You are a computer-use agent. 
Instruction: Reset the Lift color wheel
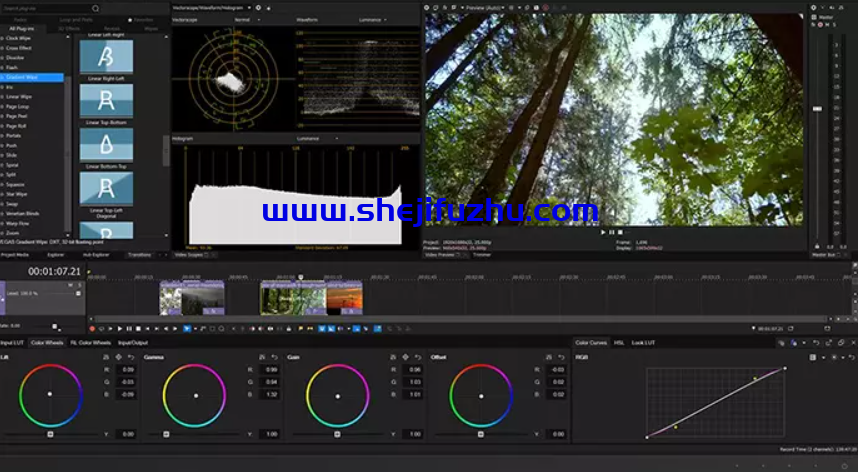pyautogui.click(x=131, y=357)
